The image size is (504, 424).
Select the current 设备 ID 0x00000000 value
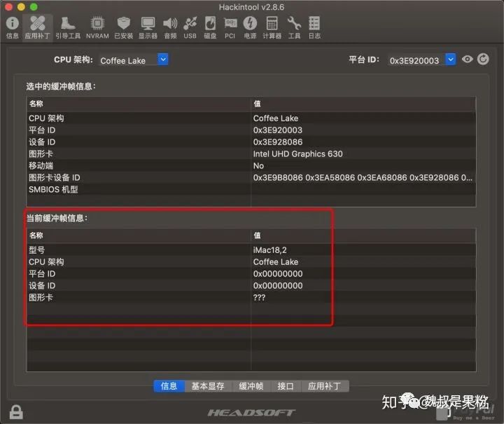click(x=278, y=286)
